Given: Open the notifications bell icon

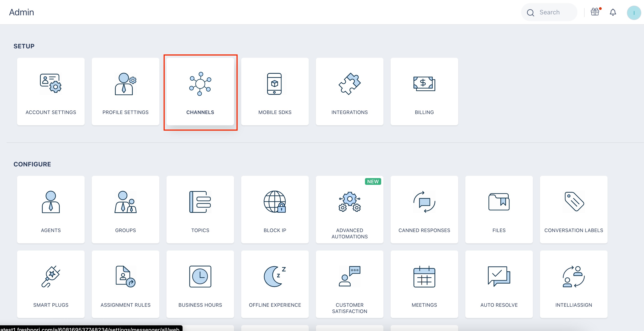Looking at the screenshot, I should point(613,12).
